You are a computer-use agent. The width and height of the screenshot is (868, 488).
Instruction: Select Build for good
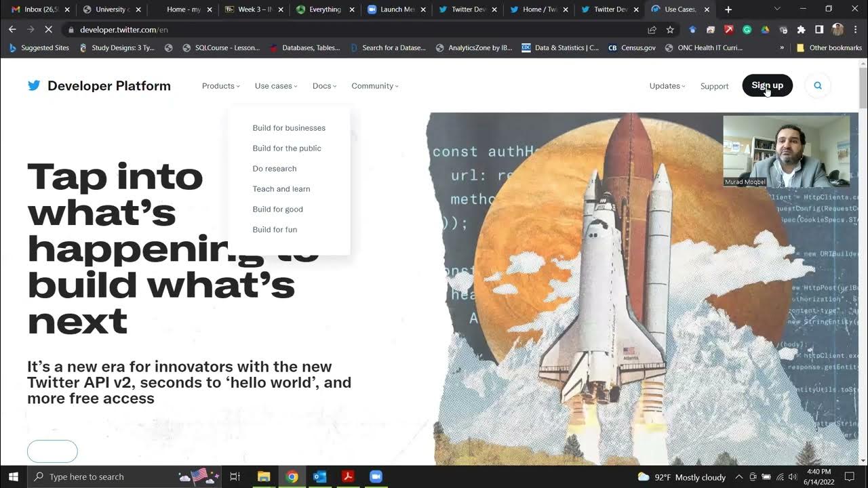click(278, 209)
